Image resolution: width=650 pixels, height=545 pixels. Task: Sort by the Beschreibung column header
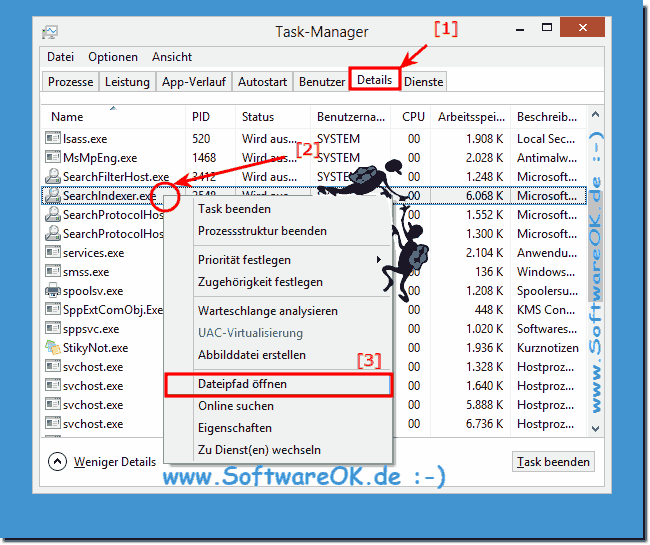click(548, 116)
